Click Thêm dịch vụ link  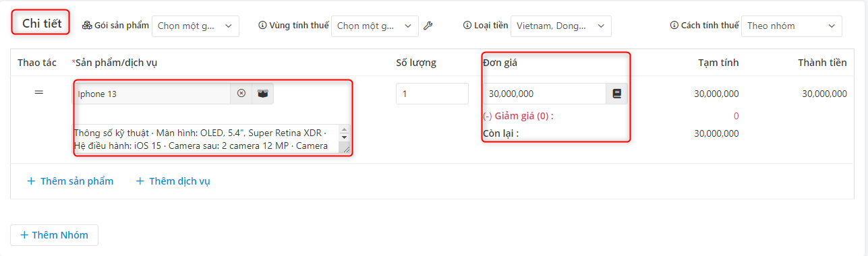(x=173, y=181)
